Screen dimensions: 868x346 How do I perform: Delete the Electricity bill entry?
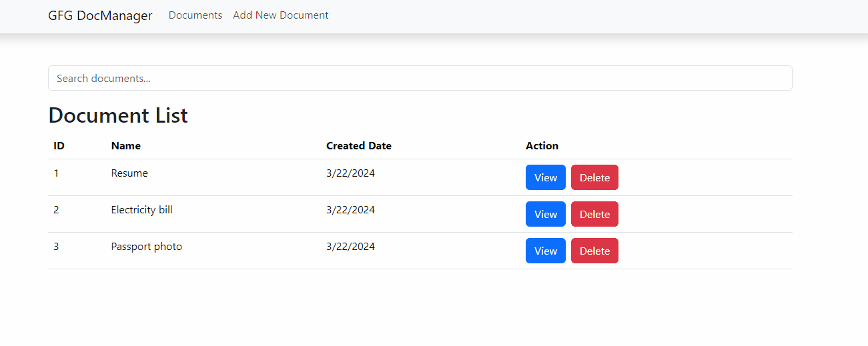click(594, 214)
